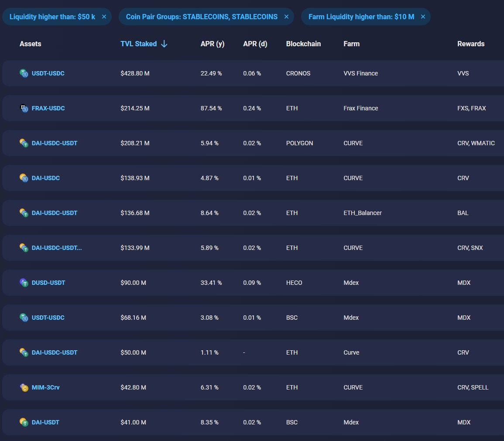The image size is (504, 441).
Task: Click the CRV, SPELL rewards cell
Action: [x=473, y=387]
